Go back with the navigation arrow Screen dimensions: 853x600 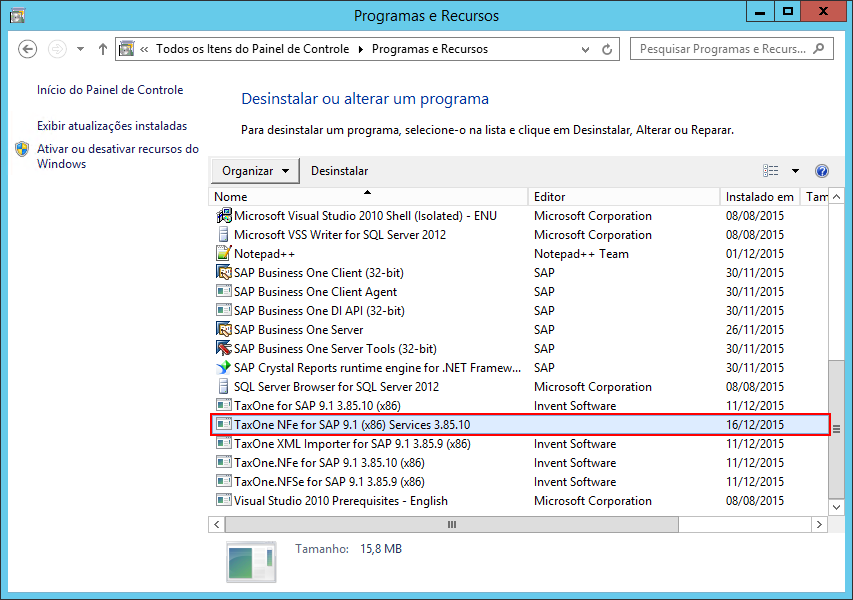[27, 49]
